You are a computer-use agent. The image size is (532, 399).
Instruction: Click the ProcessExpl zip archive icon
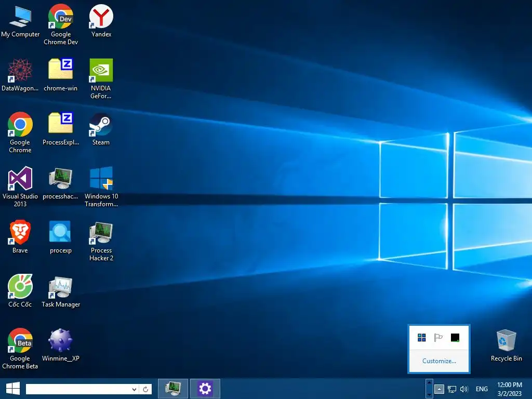pyautogui.click(x=61, y=129)
